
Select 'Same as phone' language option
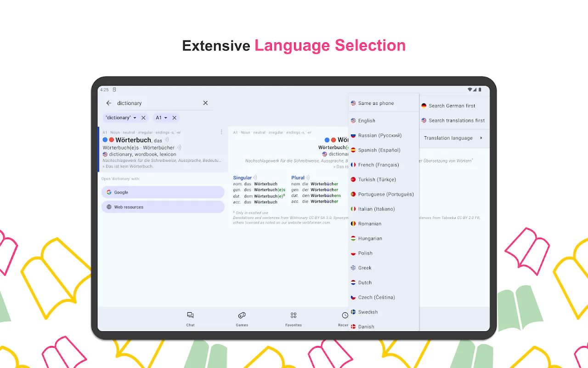376,103
